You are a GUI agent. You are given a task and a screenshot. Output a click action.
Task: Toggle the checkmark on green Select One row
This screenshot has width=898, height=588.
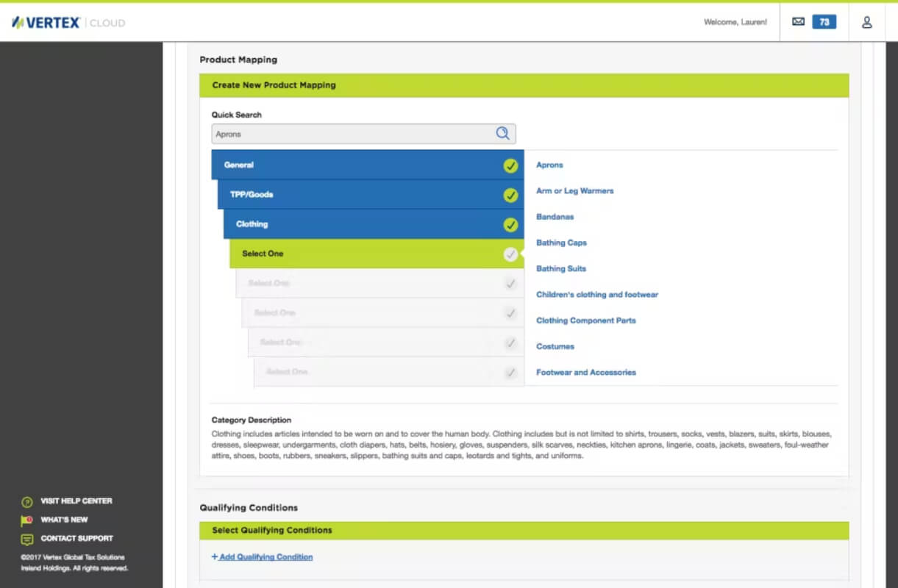[510, 254]
